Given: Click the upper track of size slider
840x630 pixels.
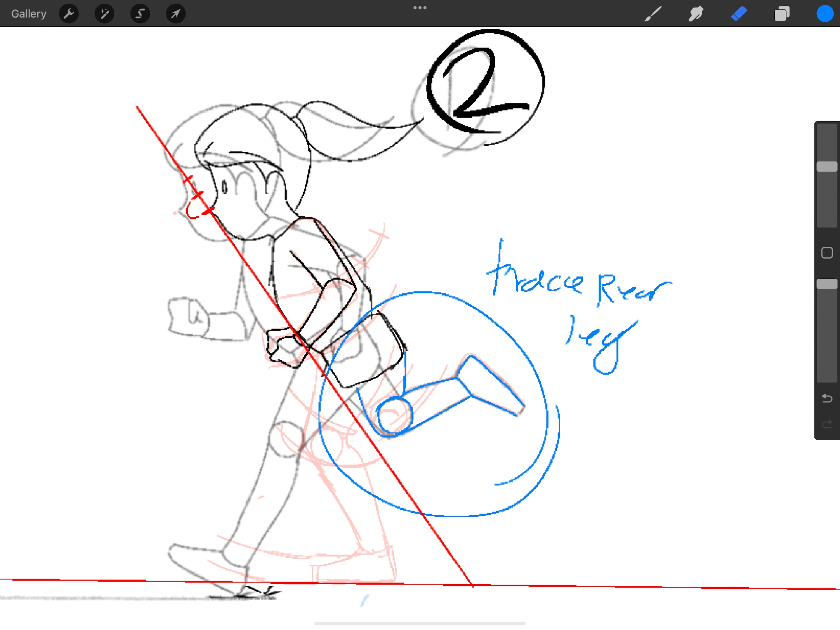Looking at the screenshot, I should click(827, 141).
